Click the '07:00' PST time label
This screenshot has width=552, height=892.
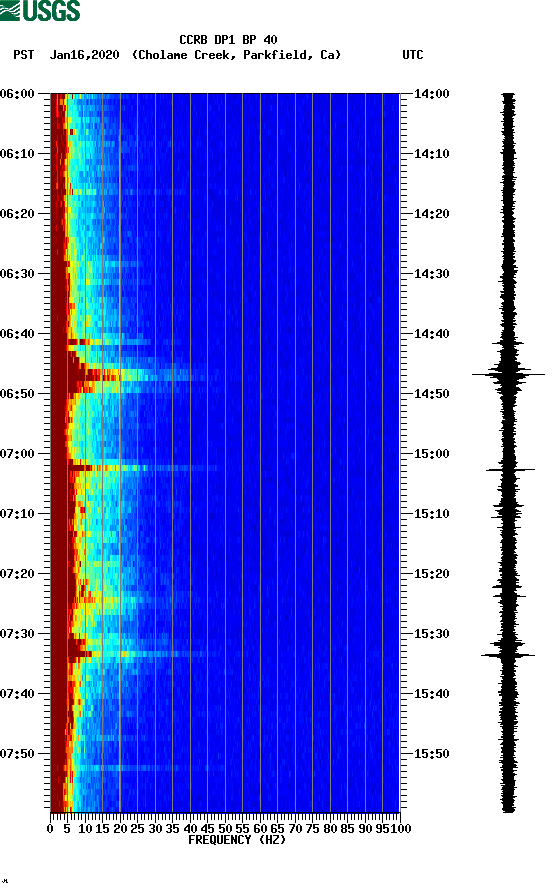click(x=18, y=454)
